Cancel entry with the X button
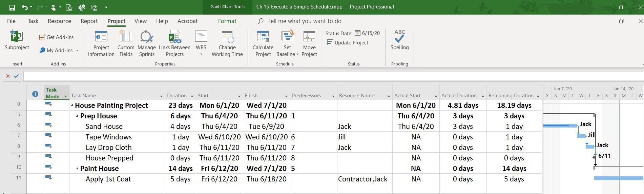Screen dimensions: 644x194 coord(8,76)
